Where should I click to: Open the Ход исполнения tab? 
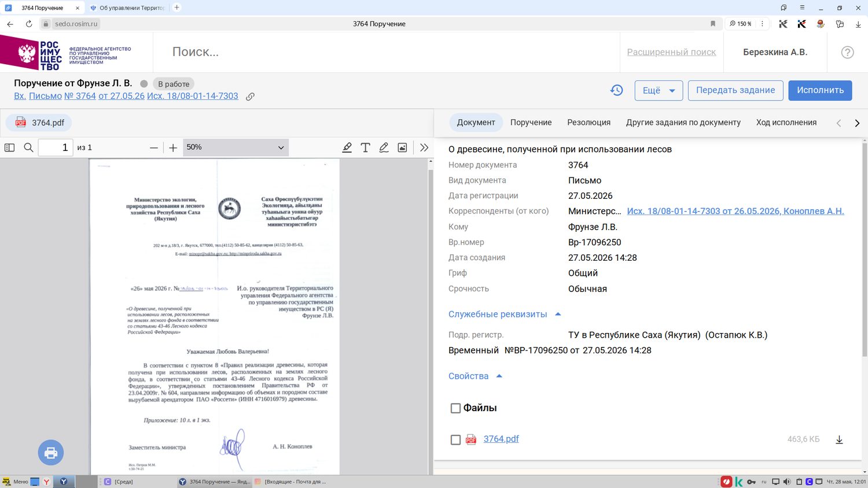(x=786, y=123)
